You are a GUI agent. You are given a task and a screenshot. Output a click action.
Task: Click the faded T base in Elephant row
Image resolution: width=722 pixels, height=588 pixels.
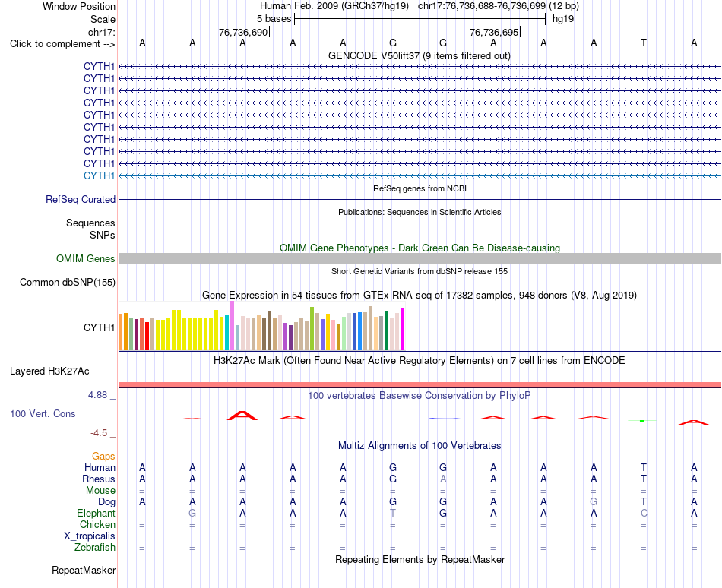pos(393,513)
